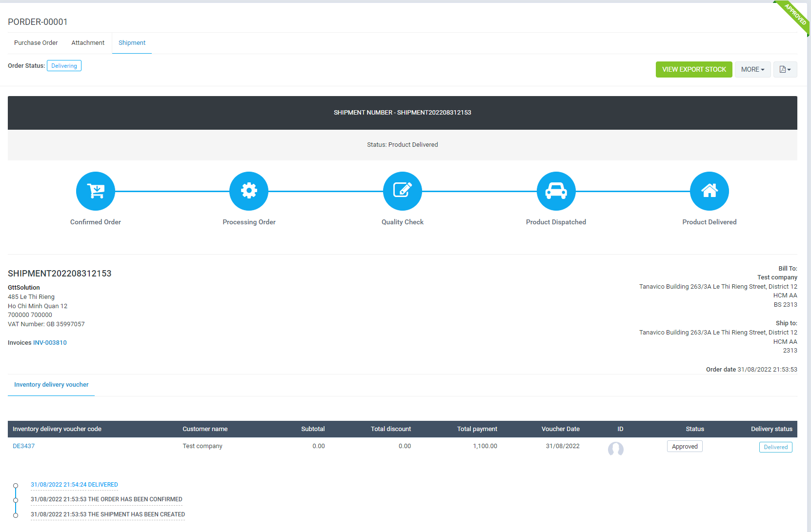Expand the PDF download format dropdown arrow

coord(791,69)
